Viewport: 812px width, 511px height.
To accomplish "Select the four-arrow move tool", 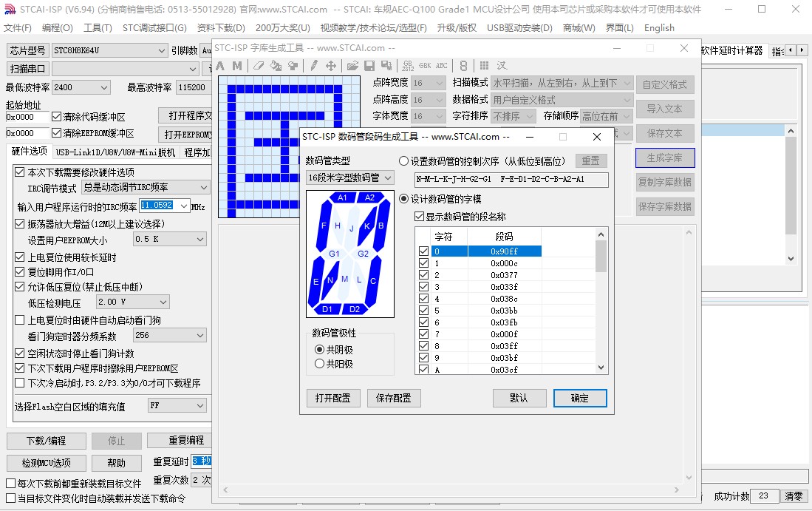I will pyautogui.click(x=331, y=66).
